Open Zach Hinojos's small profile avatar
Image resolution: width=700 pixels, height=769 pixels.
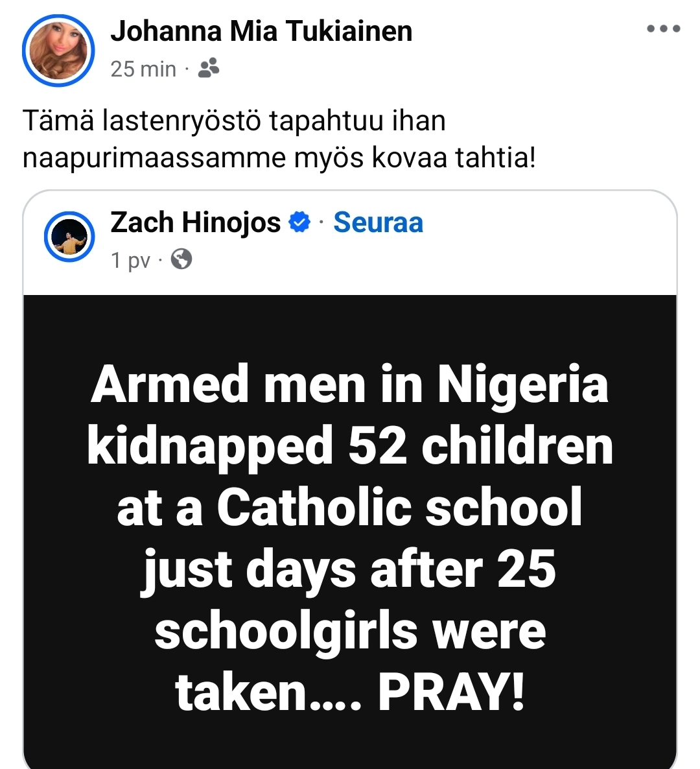point(69,237)
